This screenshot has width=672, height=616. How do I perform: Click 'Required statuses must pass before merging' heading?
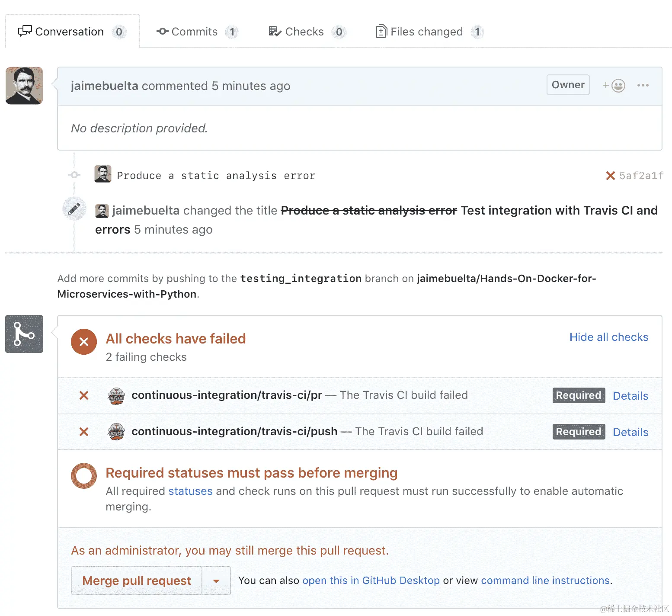(x=252, y=473)
